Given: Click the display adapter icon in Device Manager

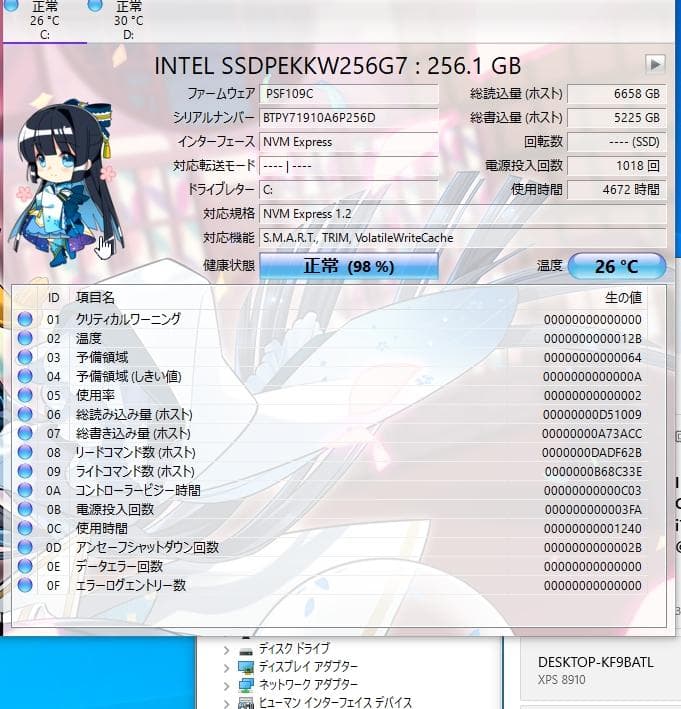Looking at the screenshot, I should pos(246,667).
